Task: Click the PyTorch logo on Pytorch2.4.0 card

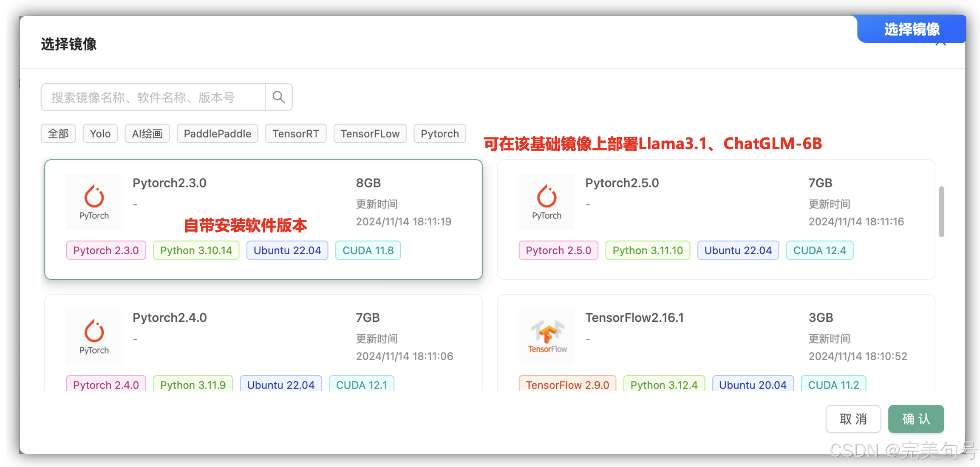Action: coord(94,337)
